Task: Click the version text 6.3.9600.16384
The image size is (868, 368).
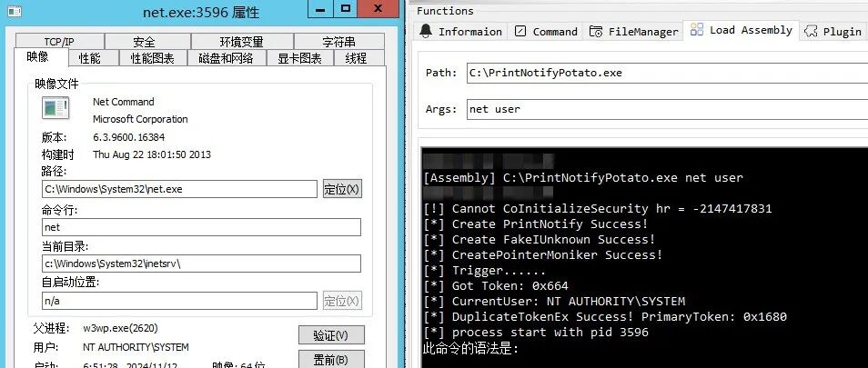Action: tap(129, 137)
